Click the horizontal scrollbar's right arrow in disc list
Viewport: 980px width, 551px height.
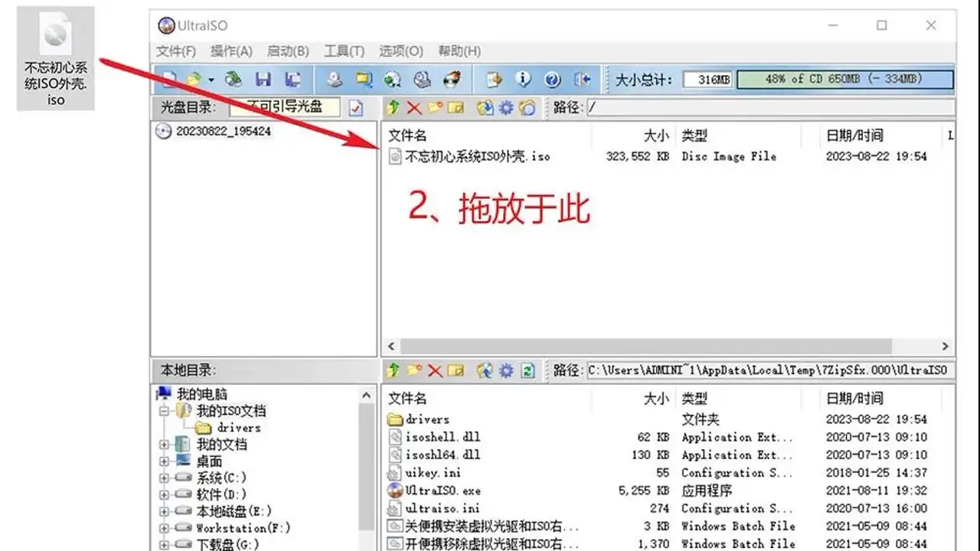[946, 346]
